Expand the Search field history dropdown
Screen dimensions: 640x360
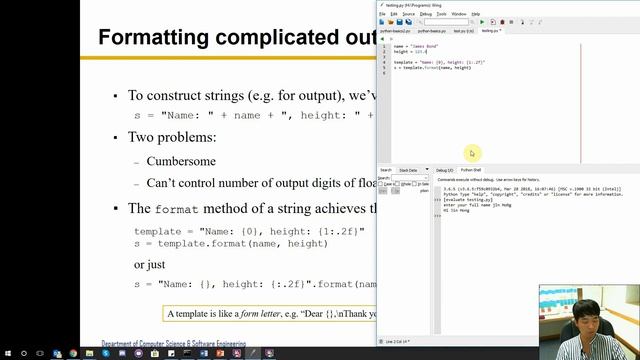click(x=426, y=178)
